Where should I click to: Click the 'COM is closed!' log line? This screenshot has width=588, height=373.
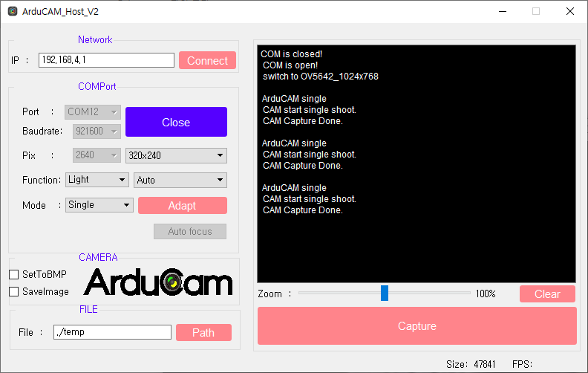[291, 54]
